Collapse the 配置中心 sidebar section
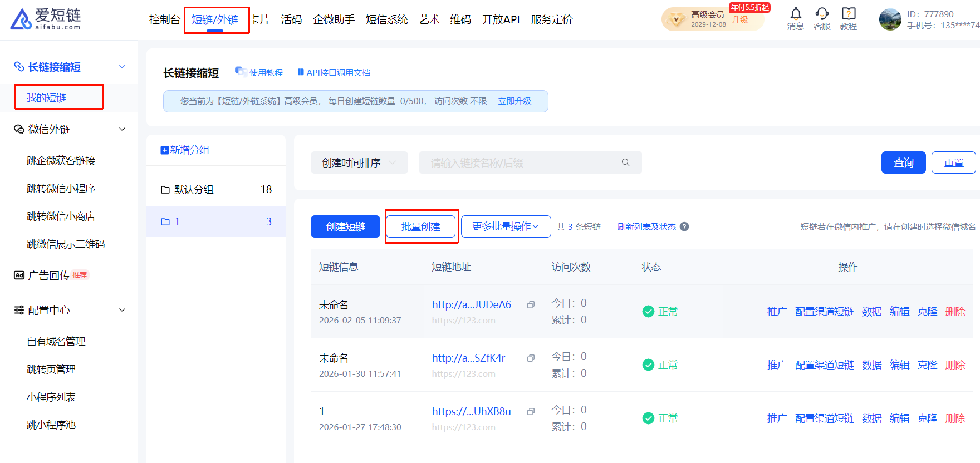Screen dimensions: 980x463 coord(122,310)
